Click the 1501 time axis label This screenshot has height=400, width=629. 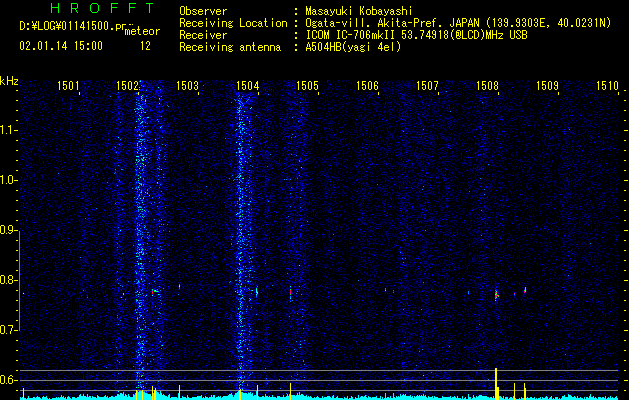click(68, 86)
